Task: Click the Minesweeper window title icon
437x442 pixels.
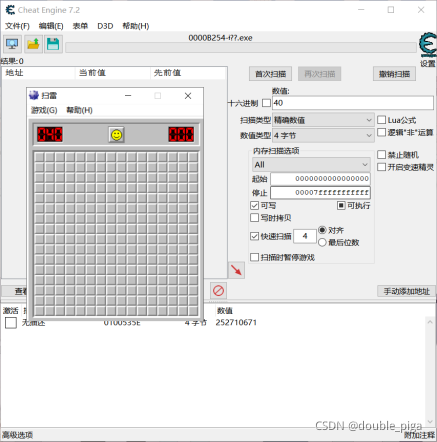Action: 34,96
